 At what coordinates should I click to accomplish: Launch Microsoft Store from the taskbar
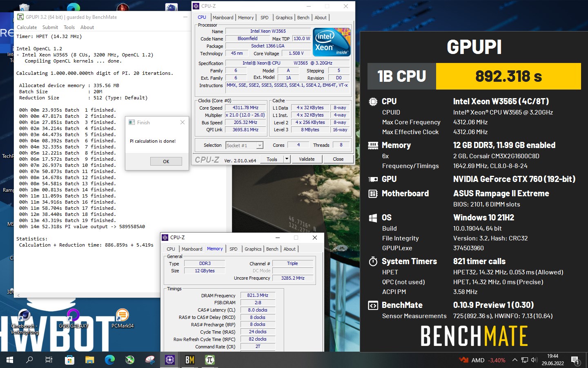click(69, 360)
